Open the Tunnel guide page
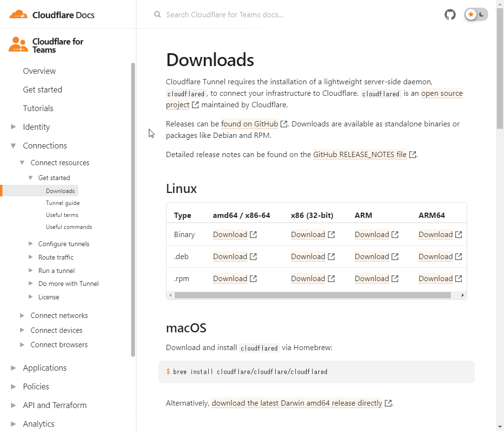Image resolution: width=504 pixels, height=431 pixels. (63, 203)
